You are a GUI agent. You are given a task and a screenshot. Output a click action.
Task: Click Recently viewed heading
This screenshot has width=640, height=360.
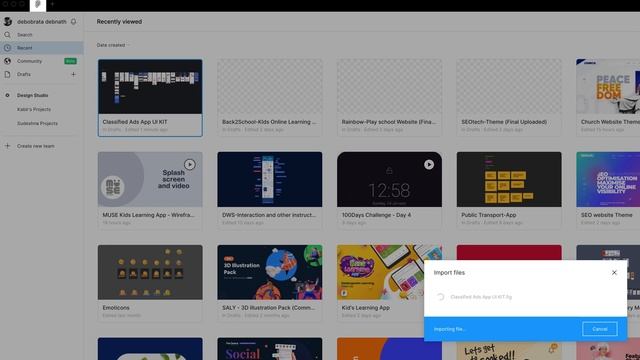[119, 22]
